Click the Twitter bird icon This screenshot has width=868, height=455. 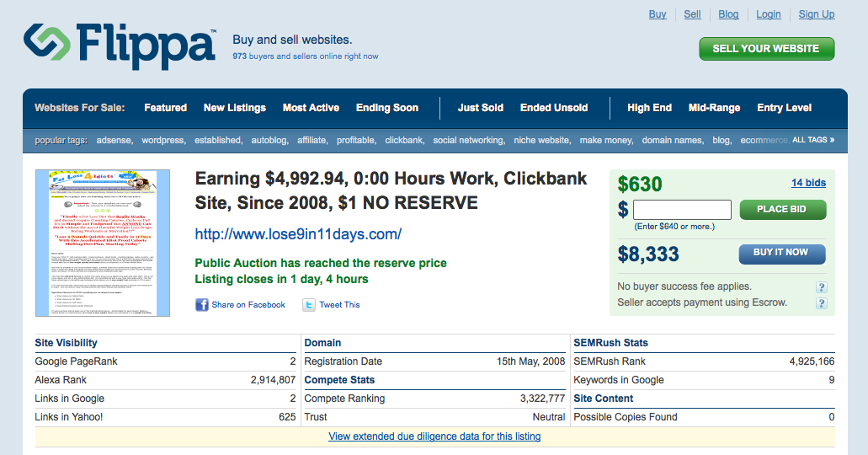pos(309,305)
